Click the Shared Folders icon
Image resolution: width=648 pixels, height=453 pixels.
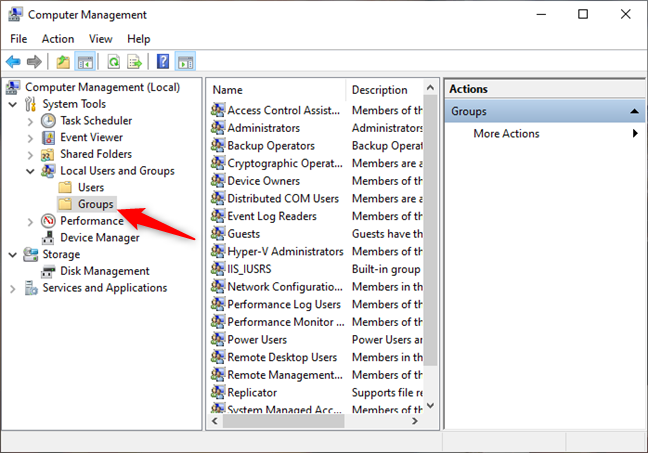pyautogui.click(x=47, y=155)
